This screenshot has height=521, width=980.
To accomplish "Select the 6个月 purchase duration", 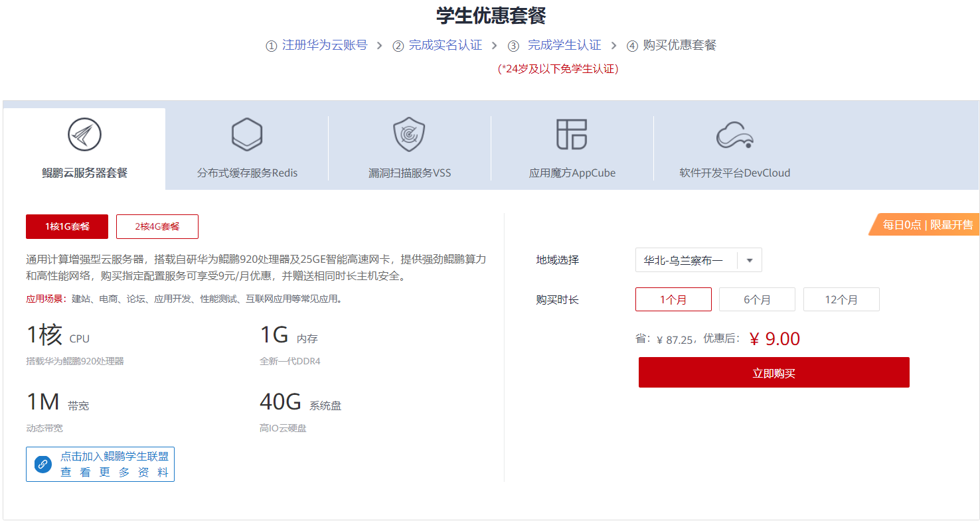I will coord(757,299).
